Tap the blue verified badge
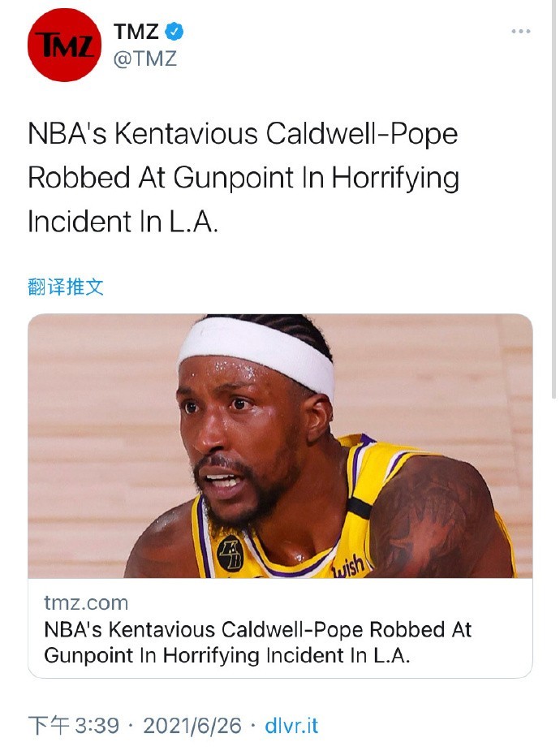The image size is (560, 751). click(x=174, y=32)
